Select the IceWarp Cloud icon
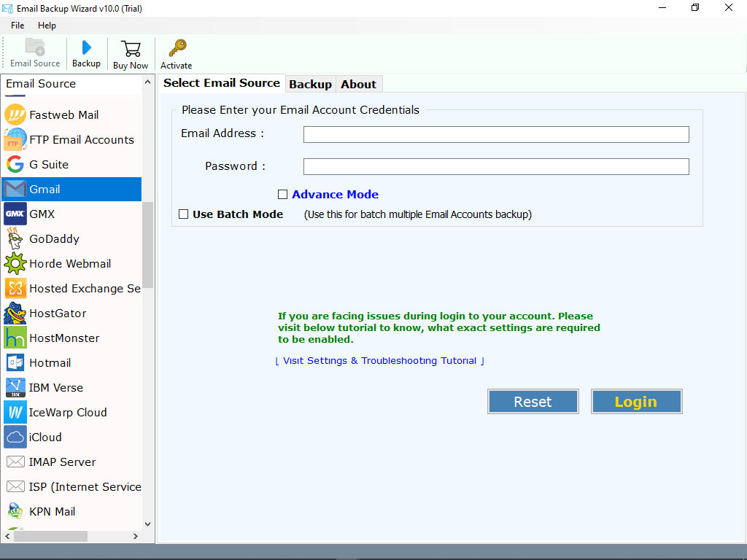 15,412
